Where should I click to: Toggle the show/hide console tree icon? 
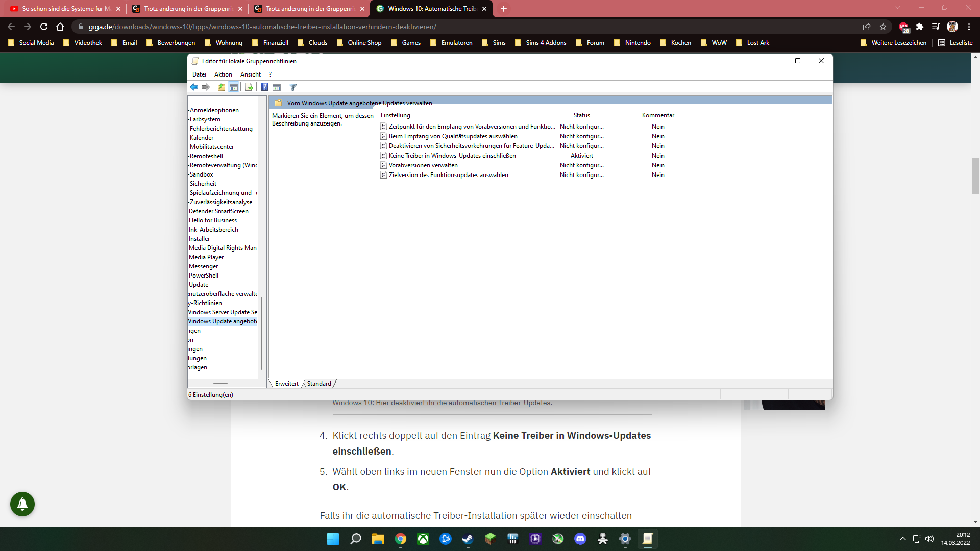(234, 87)
